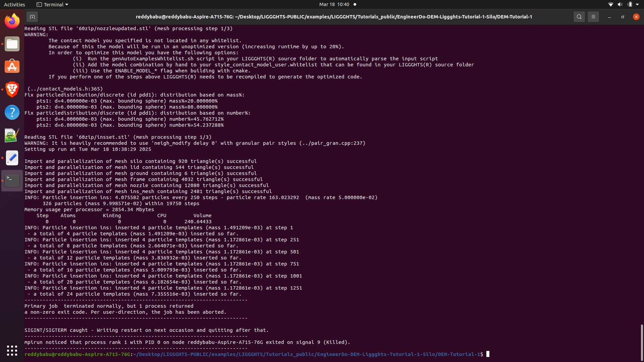The width and height of the screenshot is (644, 362).
Task: Click 'pts2' number%=54.237288% line
Action: [130, 125]
